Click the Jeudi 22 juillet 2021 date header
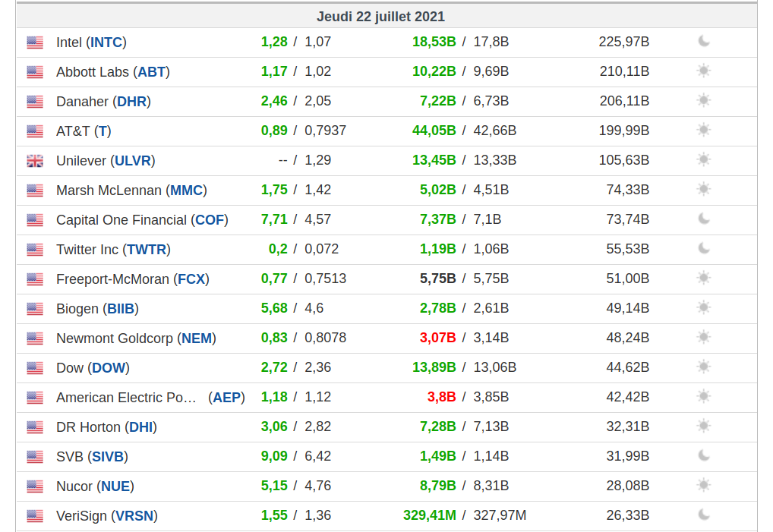The height and width of the screenshot is (532, 773). [x=380, y=17]
